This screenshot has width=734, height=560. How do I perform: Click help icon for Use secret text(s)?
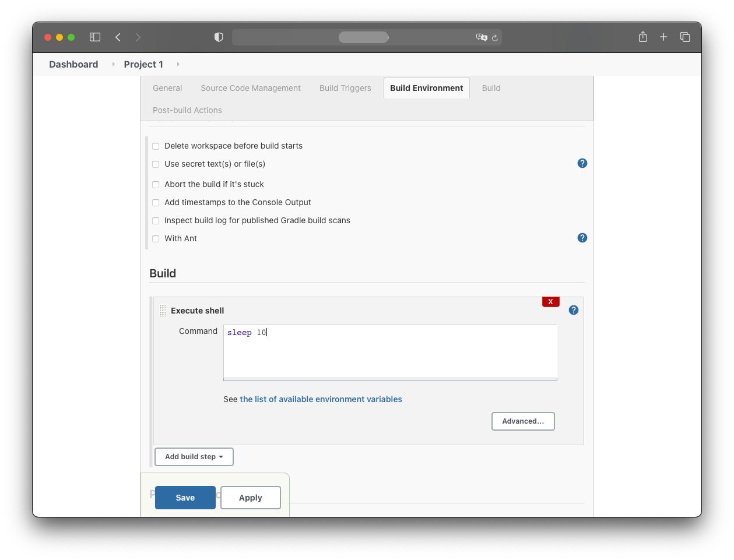point(582,163)
